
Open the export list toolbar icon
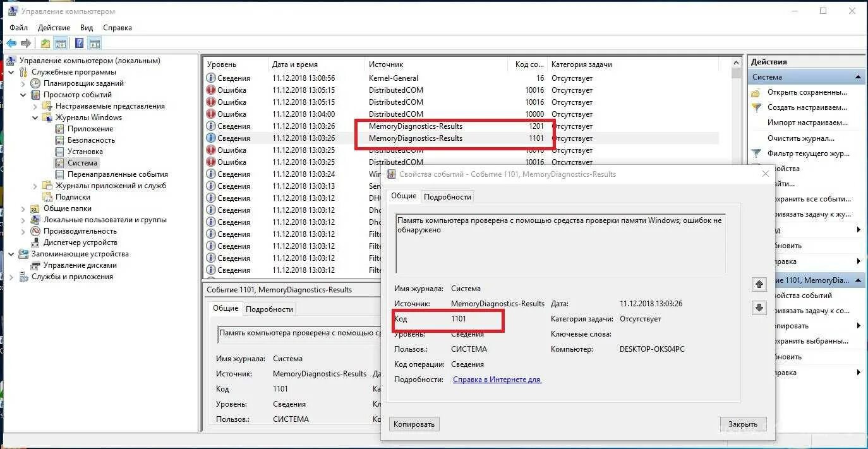(45, 42)
